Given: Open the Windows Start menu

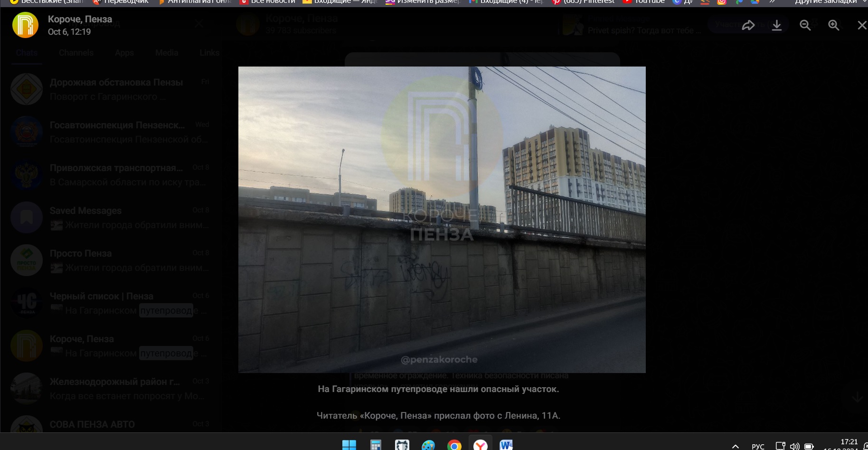Looking at the screenshot, I should 349,445.
